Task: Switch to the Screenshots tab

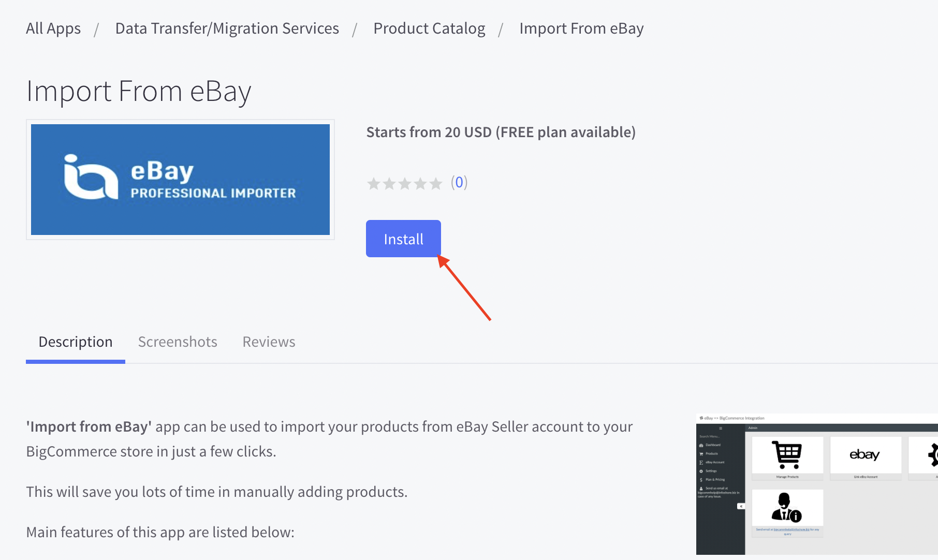Action: click(x=178, y=342)
